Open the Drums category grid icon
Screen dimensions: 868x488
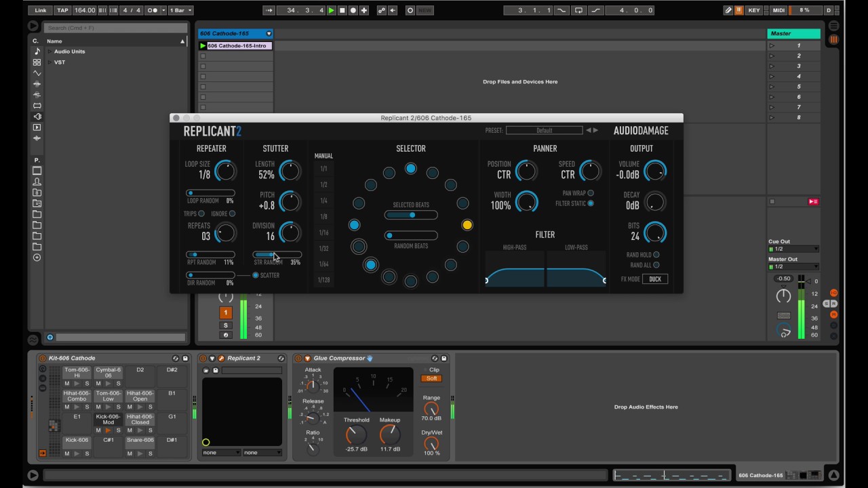(37, 62)
